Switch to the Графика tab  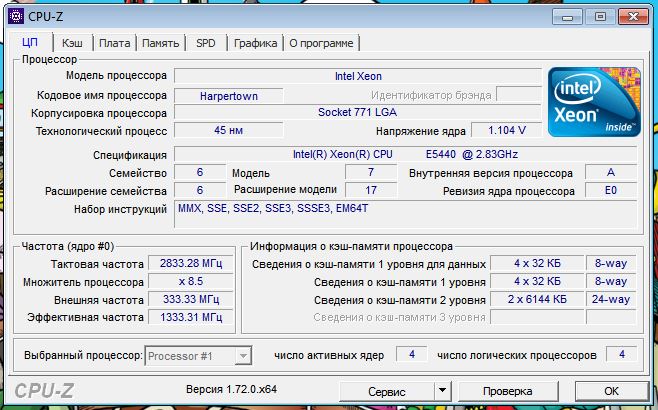coord(255,43)
